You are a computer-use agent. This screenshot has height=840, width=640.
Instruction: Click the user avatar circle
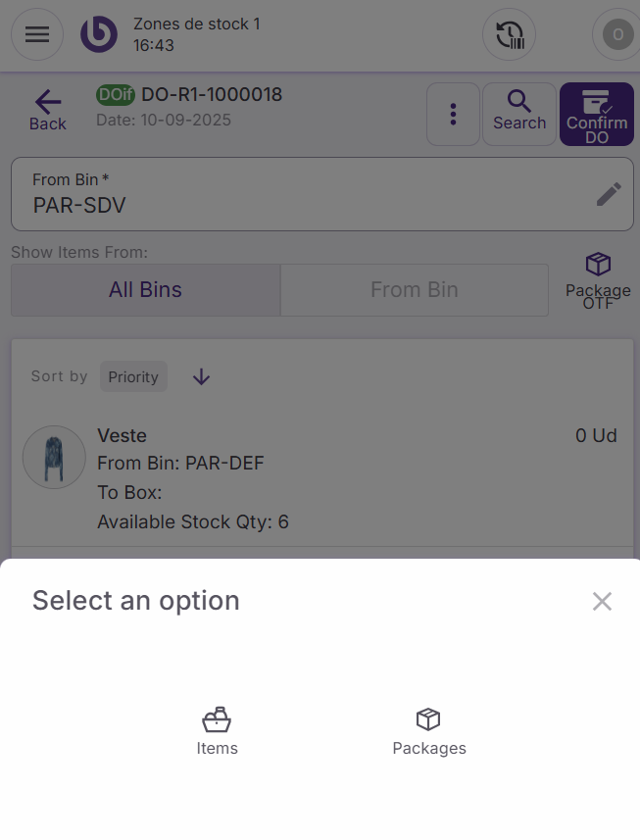click(x=616, y=35)
